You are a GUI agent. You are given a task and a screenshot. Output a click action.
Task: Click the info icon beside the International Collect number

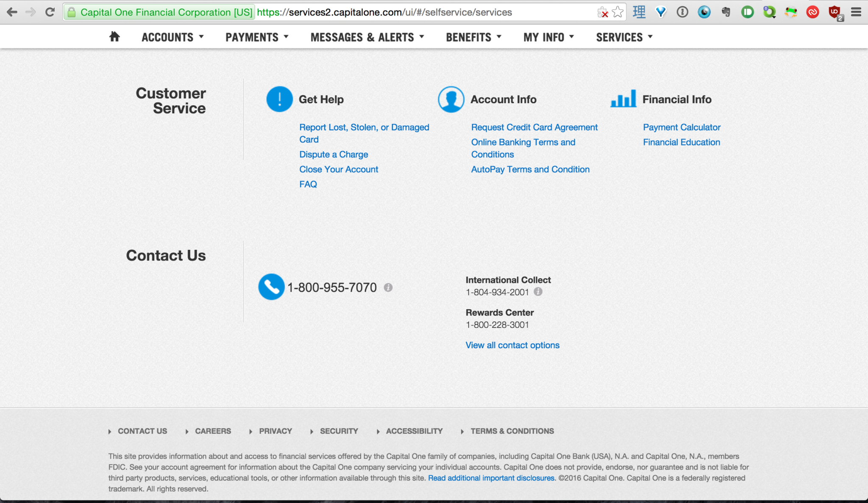coord(538,292)
